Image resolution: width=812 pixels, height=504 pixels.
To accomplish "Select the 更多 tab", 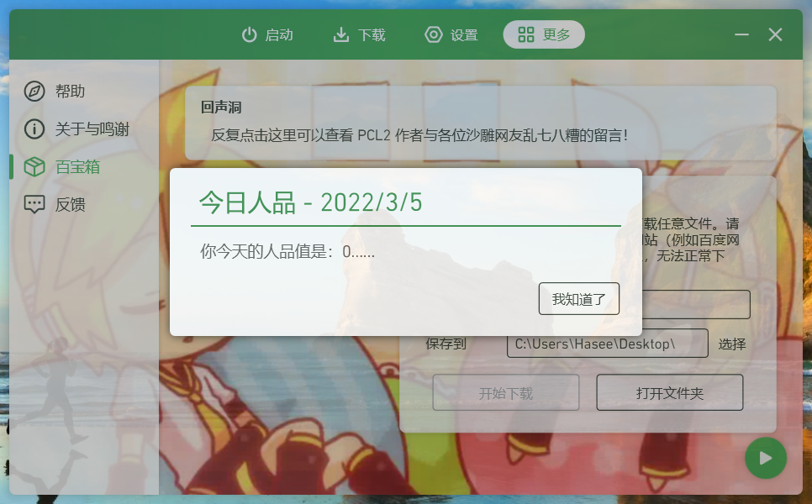I will pos(544,34).
